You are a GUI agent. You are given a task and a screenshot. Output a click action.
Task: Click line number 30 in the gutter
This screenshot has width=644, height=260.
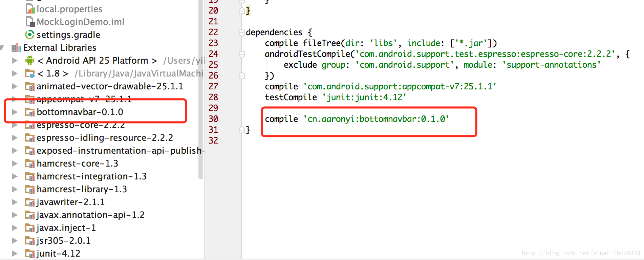point(213,119)
